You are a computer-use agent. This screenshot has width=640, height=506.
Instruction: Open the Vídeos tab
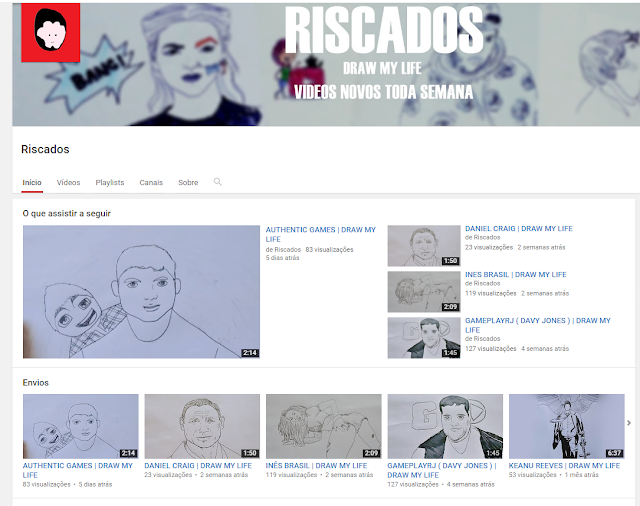click(69, 182)
